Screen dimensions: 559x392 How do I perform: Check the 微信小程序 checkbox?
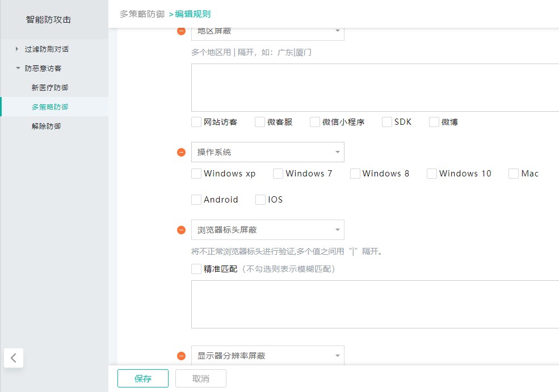(x=315, y=122)
